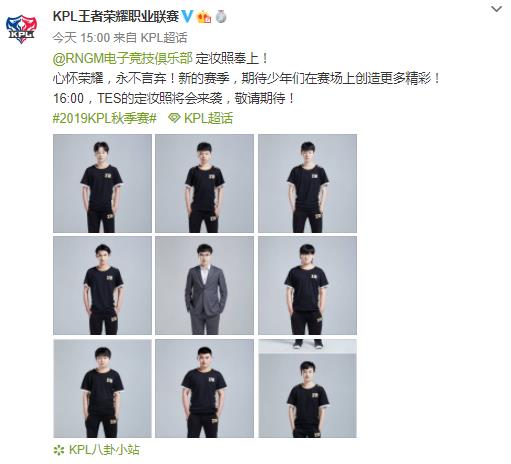Open KPL王者荣耀职业联赛 profile name
The width and height of the screenshot is (511, 464).
click(116, 16)
